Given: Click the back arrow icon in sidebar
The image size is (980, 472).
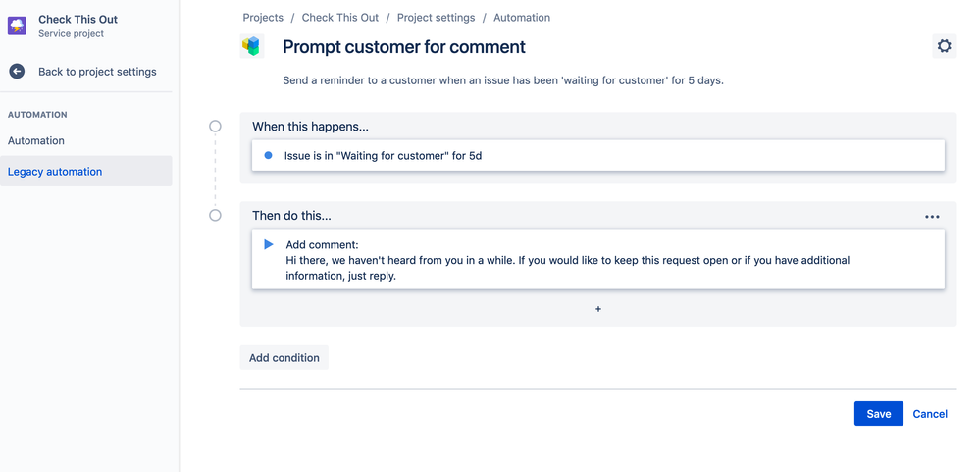Looking at the screenshot, I should pyautogui.click(x=17, y=72).
